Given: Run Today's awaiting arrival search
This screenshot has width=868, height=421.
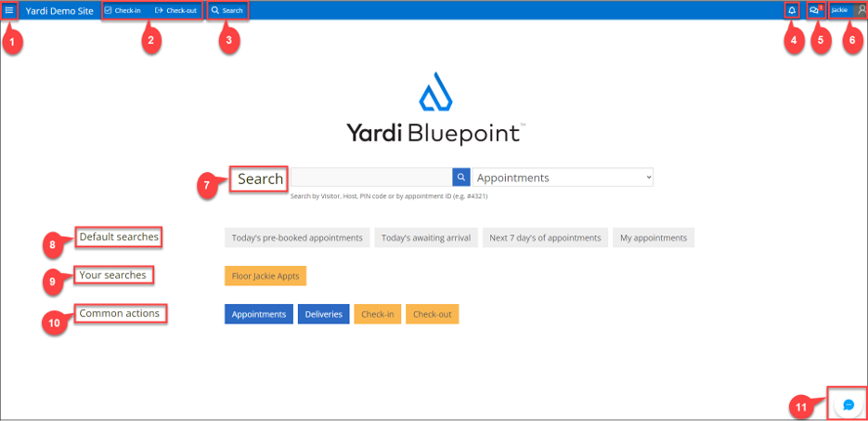Looking at the screenshot, I should click(x=426, y=237).
